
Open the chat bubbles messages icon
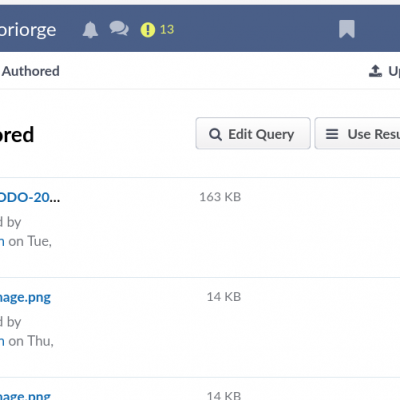(x=119, y=29)
